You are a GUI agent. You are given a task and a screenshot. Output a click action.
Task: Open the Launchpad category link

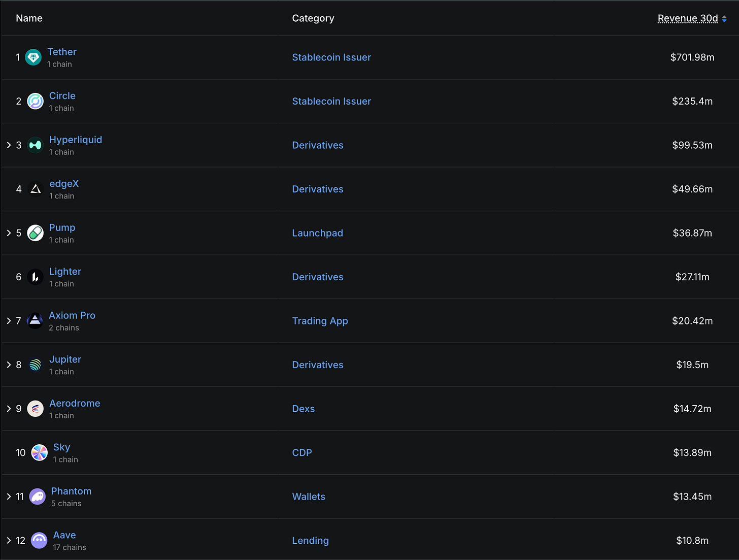(x=317, y=233)
